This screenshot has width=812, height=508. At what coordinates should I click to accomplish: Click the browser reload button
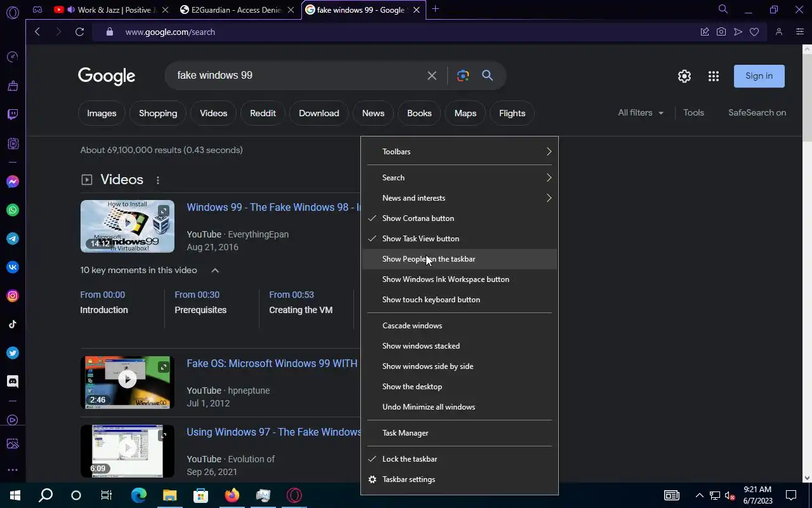[79, 32]
